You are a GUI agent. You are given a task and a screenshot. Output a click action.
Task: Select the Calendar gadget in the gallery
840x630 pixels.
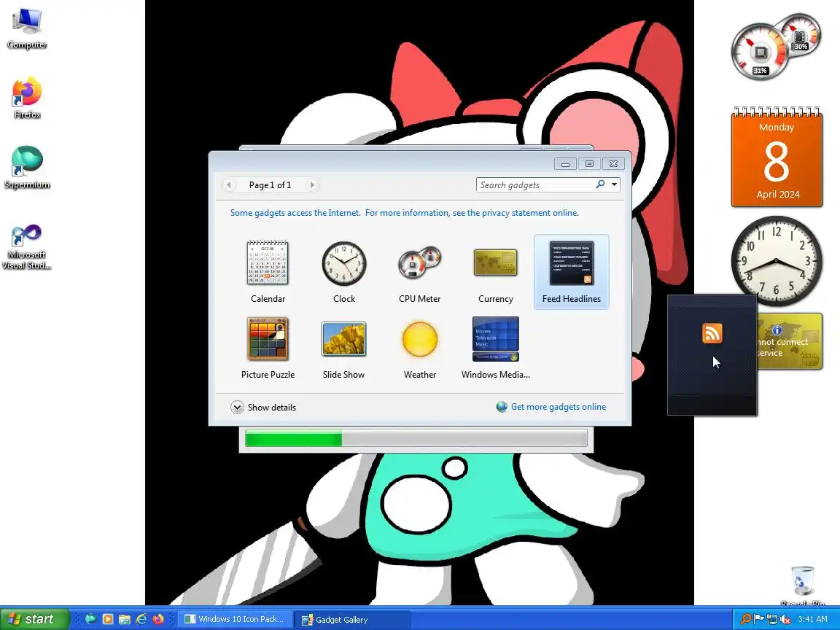268,271
